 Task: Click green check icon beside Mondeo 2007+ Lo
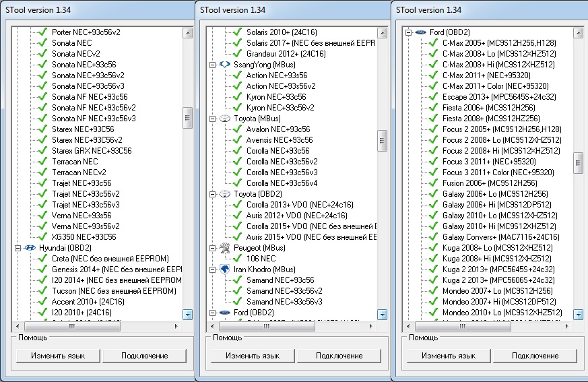tap(434, 291)
